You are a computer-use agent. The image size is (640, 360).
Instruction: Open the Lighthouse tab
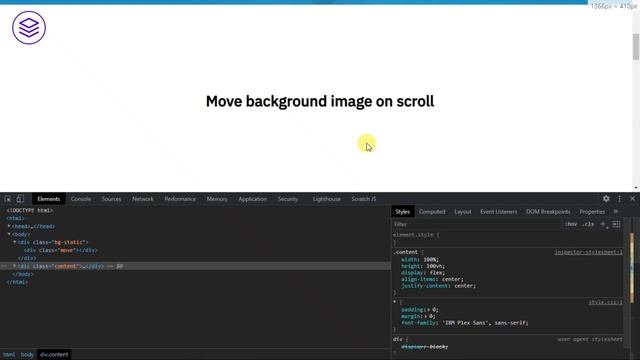pyautogui.click(x=327, y=199)
